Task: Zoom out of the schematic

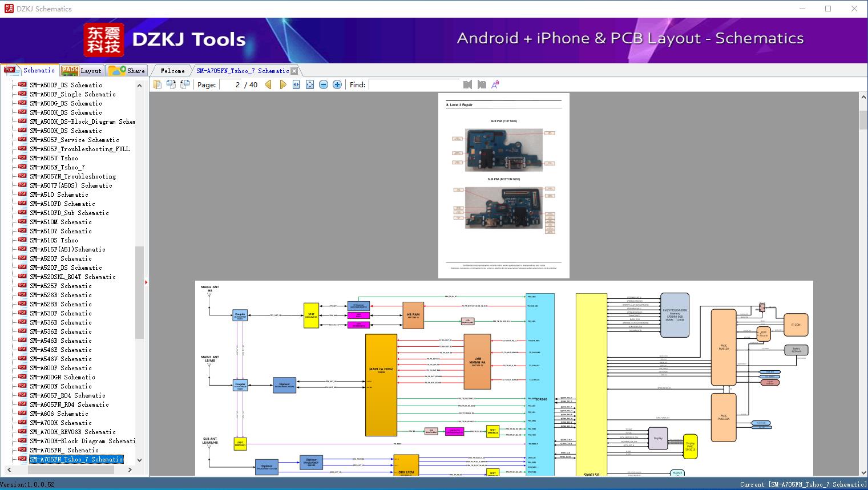Action: point(324,84)
